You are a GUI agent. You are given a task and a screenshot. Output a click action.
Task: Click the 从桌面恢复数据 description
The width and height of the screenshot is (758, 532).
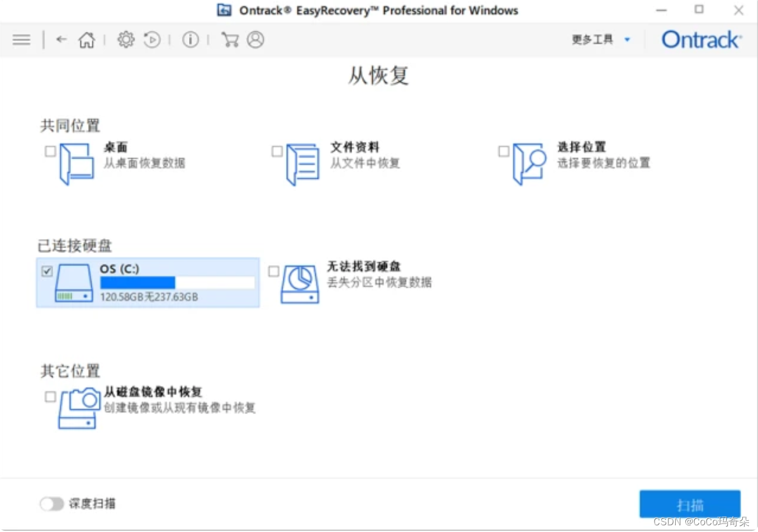point(144,163)
